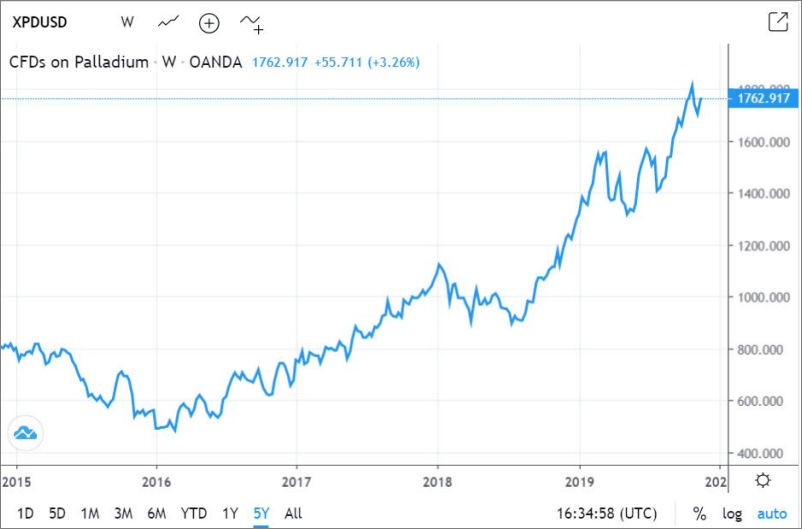Viewport: 802px width, 529px height.
Task: Switch to 3M time range
Action: (123, 513)
